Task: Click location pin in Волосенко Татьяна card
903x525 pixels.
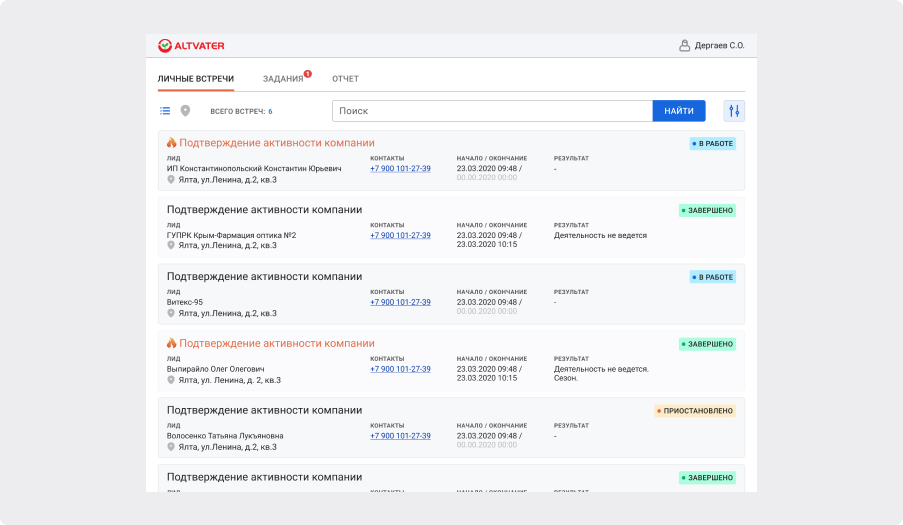Action: point(171,447)
